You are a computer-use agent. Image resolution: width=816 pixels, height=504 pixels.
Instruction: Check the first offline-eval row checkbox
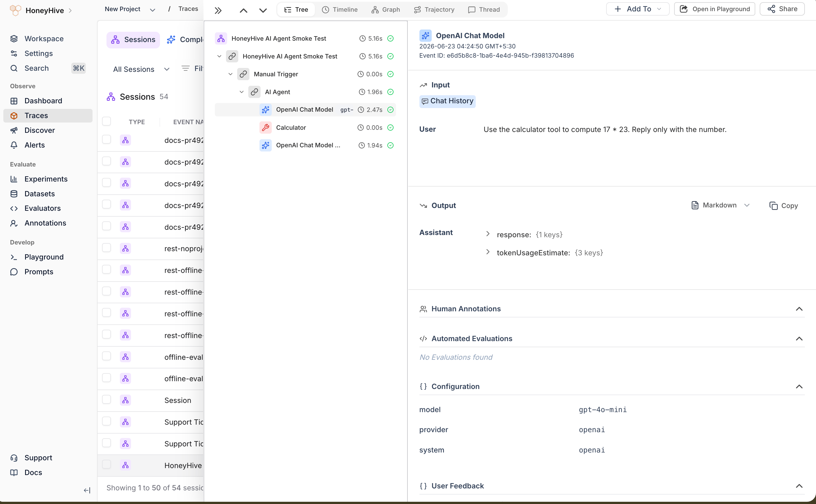[x=106, y=356]
